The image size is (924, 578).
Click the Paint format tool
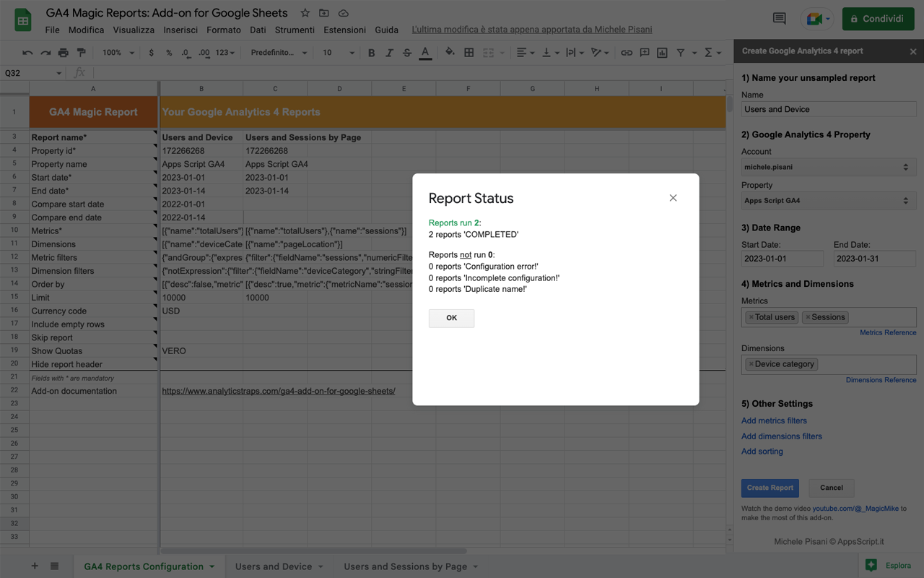(80, 52)
